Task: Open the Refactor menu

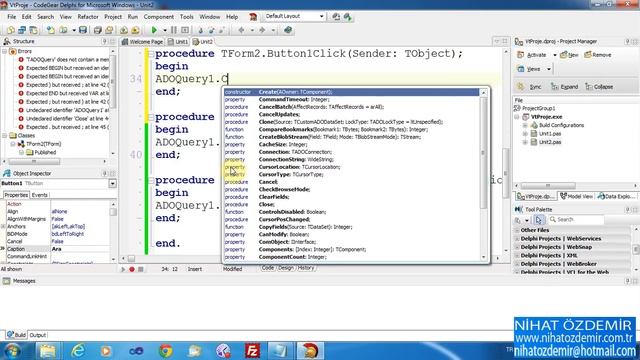Action: (x=88, y=17)
